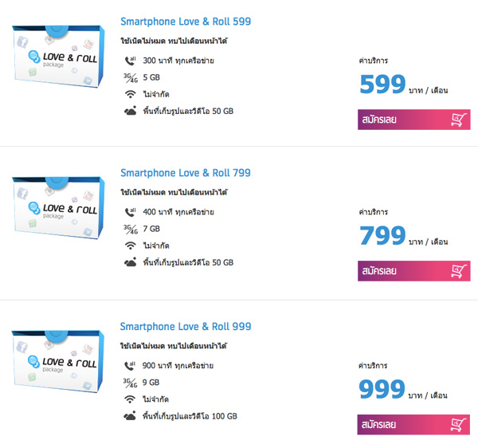Click the สมัครเลย button for the 799 package
The image size is (478, 448).
coord(414,271)
